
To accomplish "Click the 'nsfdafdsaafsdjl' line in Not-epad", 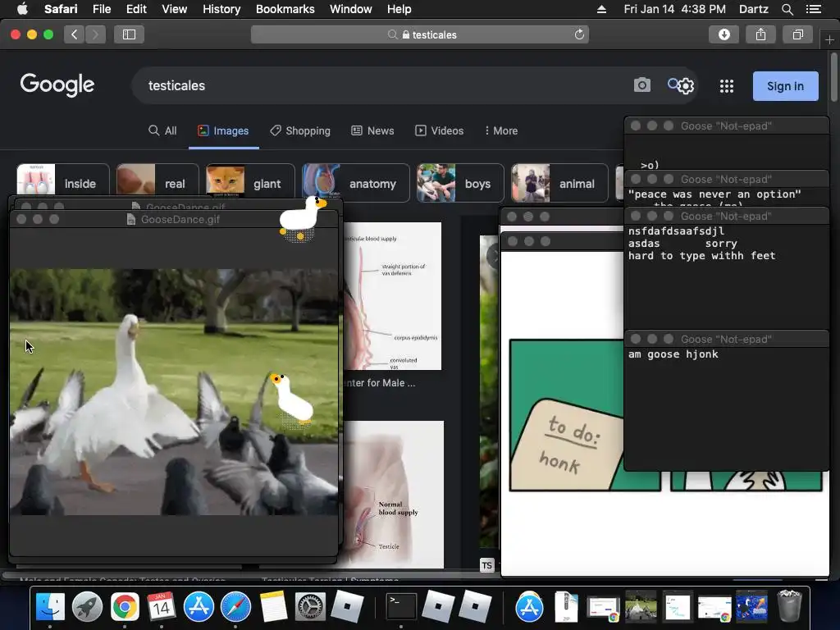I will pyautogui.click(x=676, y=231).
